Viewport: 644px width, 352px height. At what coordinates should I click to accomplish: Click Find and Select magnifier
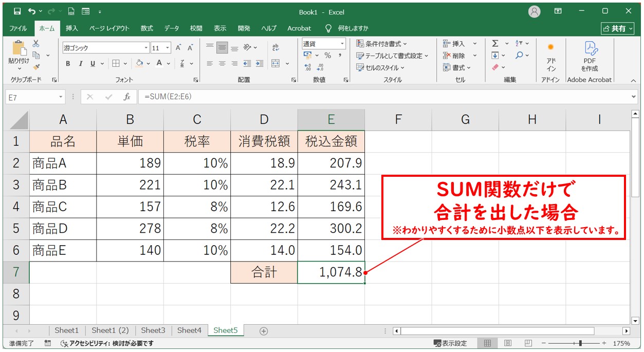[x=519, y=55]
